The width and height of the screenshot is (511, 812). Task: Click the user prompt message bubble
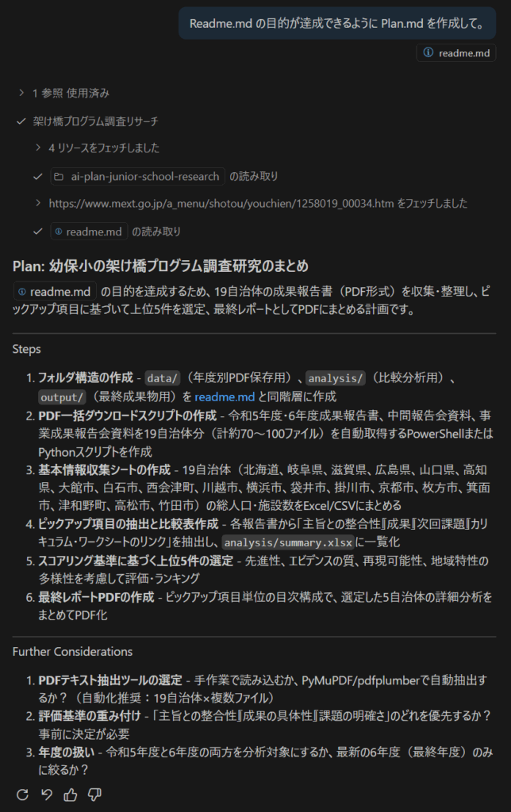337,23
